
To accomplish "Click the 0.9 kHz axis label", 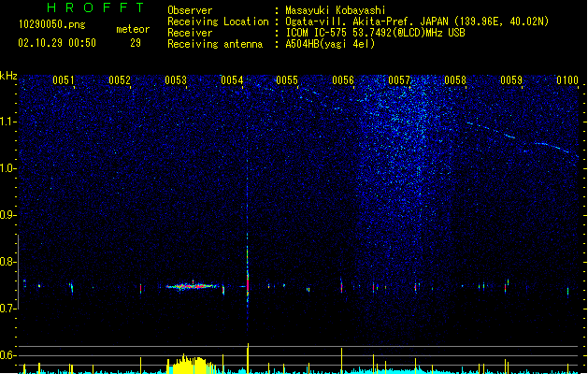I will pos(8,215).
